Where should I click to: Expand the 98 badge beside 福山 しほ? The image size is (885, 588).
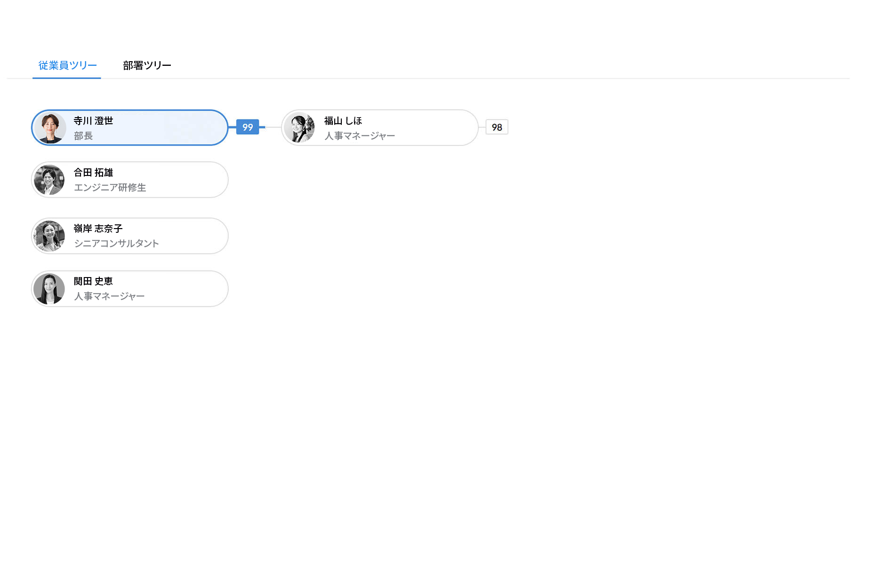point(497,127)
